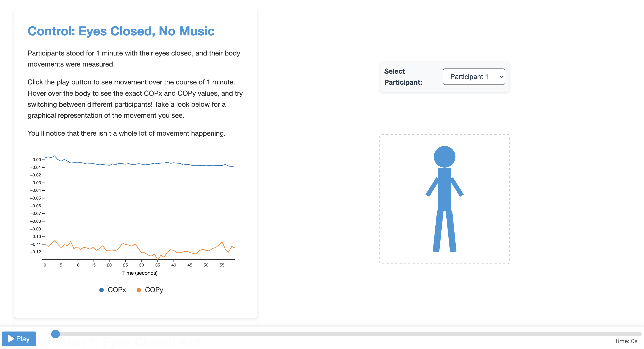Click the stick figure's left arm
Image resolution: width=644 pixels, height=349 pixels.
pos(432,187)
